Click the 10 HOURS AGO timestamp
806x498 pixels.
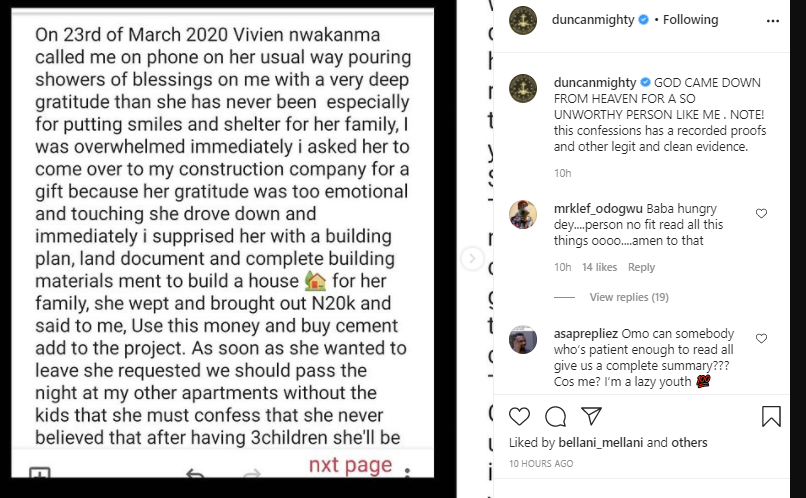click(541, 464)
